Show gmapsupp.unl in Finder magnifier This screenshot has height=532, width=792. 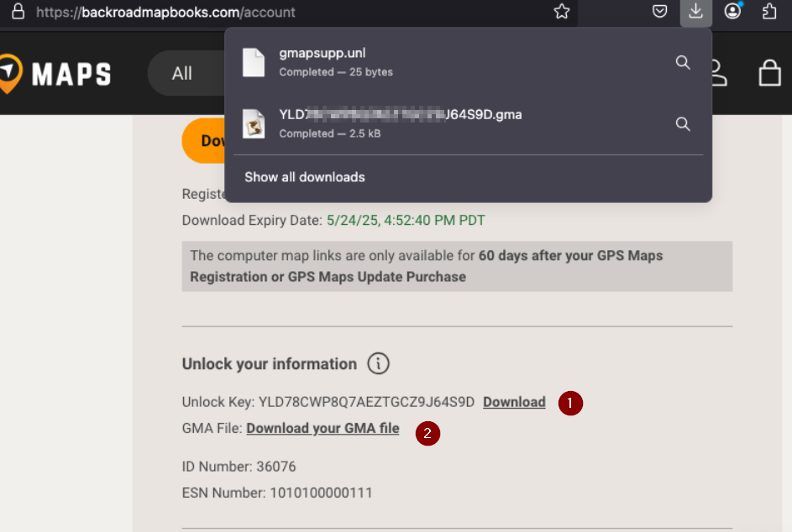(x=683, y=63)
